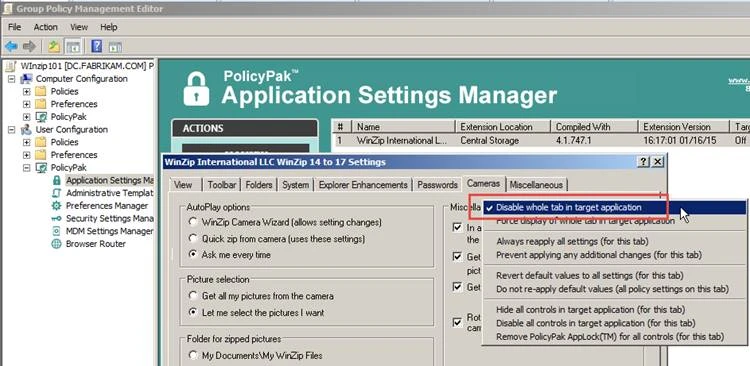Sort list by Extension Location column header
750x366 pixels.
coord(502,127)
